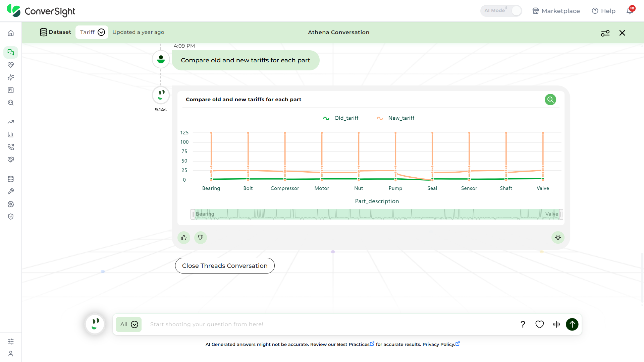644x362 pixels.
Task: Open the Help menu
Action: 603,11
